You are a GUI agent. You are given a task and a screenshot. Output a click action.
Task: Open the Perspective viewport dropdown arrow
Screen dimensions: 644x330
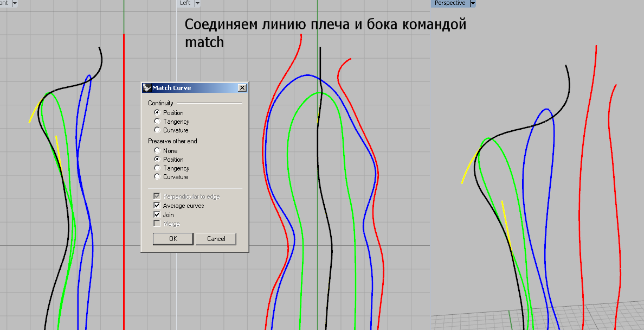click(472, 3)
